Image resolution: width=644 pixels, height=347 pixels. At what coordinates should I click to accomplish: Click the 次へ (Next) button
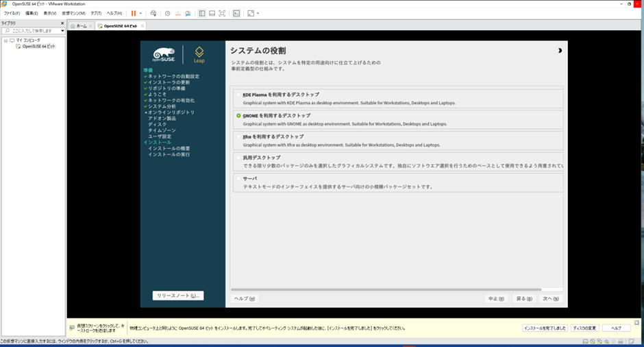click(551, 298)
